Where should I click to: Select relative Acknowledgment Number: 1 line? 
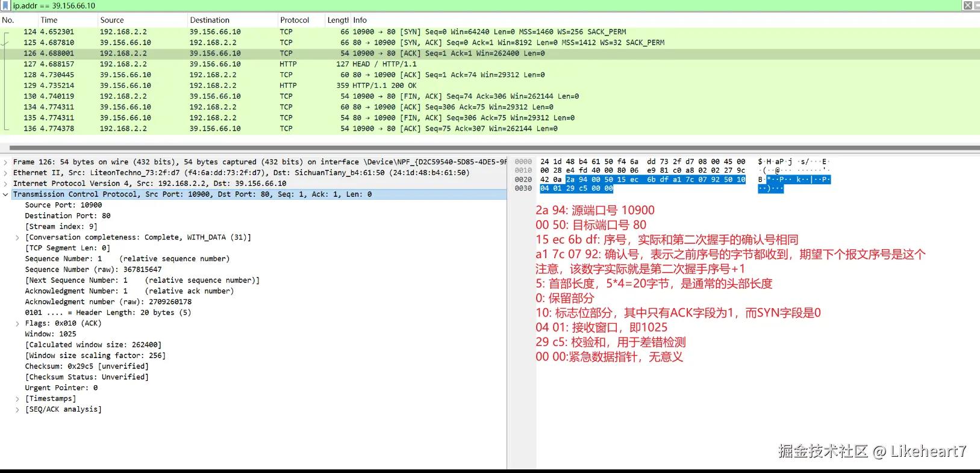130,291
